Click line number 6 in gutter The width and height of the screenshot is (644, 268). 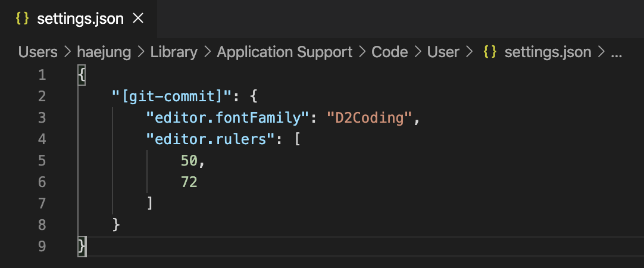click(x=42, y=182)
